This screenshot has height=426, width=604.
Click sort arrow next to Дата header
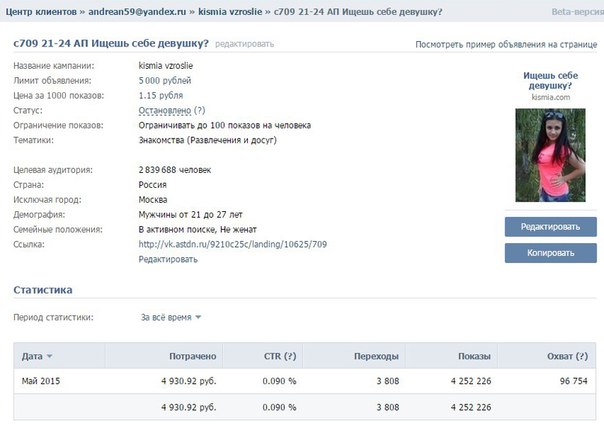pos(50,356)
